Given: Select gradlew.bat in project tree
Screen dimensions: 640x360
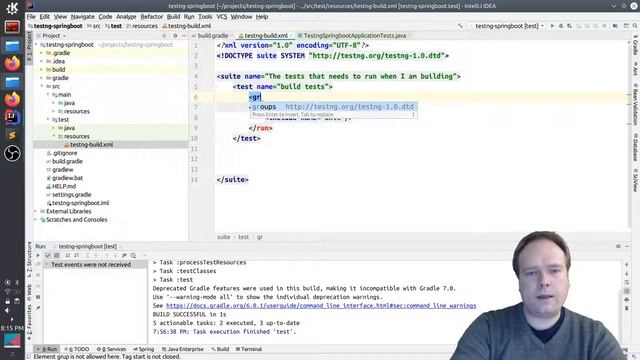Looking at the screenshot, I should pos(67,178).
